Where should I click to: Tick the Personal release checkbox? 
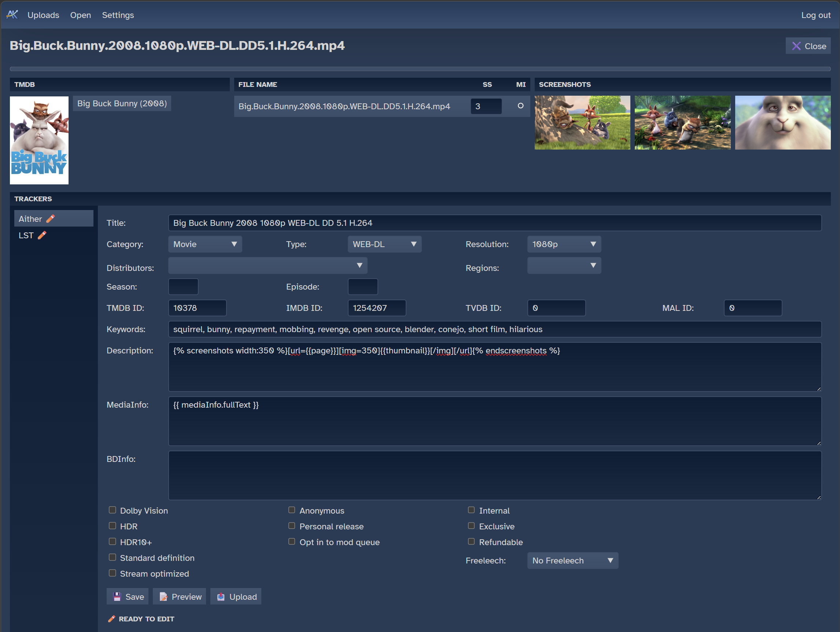click(292, 526)
